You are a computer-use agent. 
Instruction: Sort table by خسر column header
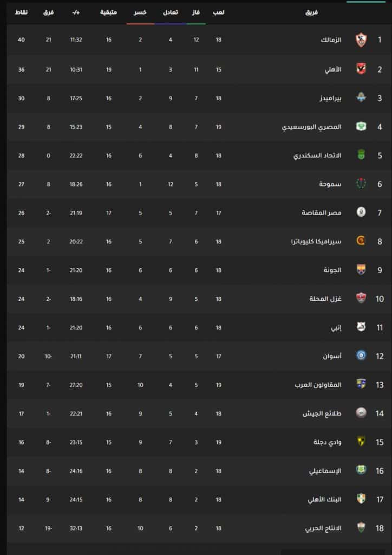pos(140,12)
